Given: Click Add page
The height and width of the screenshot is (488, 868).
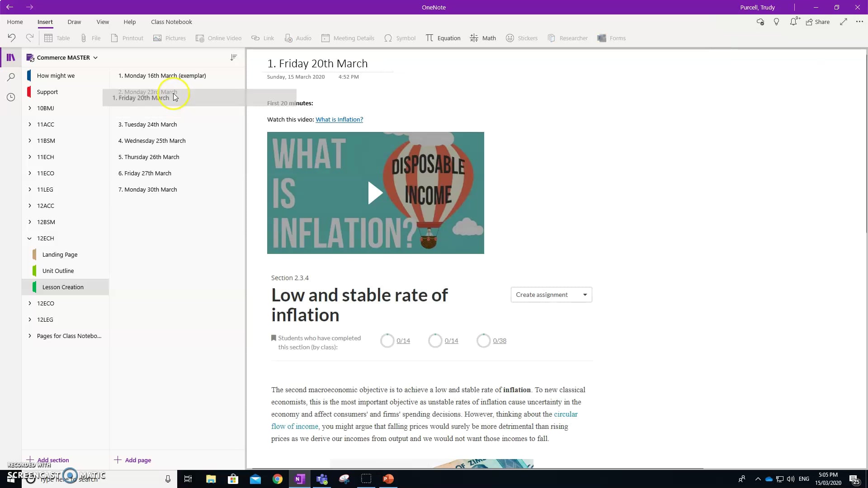Looking at the screenshot, I should tap(133, 460).
